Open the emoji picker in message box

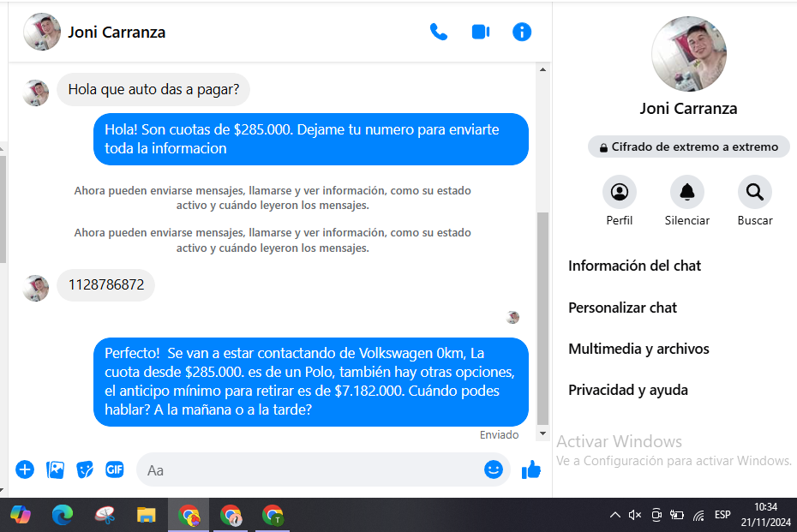493,469
